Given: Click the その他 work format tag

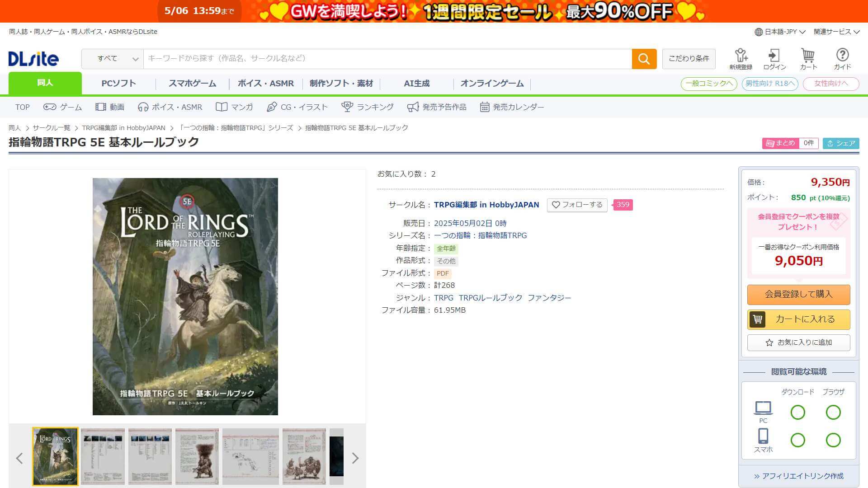Looking at the screenshot, I should pos(446,261).
